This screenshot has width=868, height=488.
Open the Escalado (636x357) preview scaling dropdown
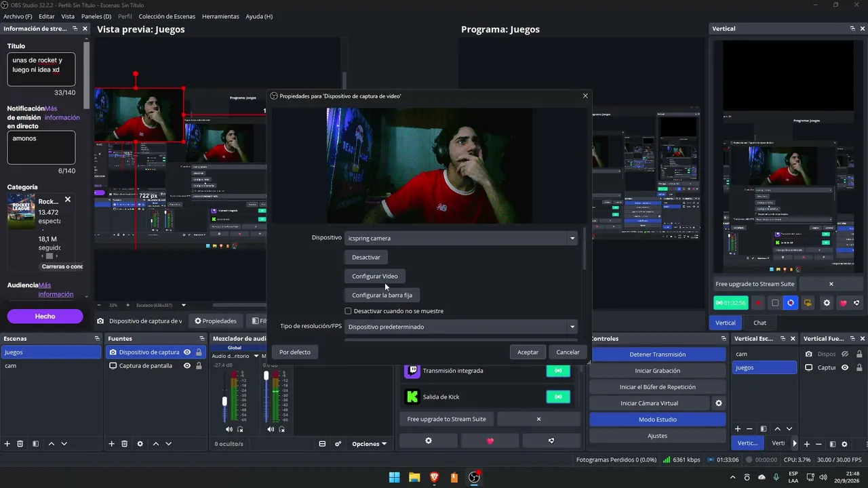click(161, 305)
